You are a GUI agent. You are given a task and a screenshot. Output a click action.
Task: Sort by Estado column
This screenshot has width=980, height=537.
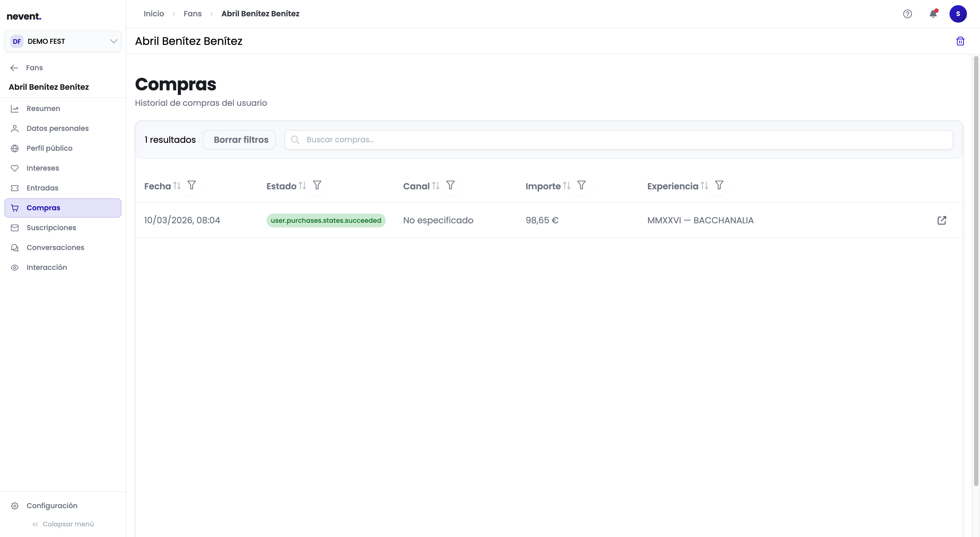click(302, 186)
